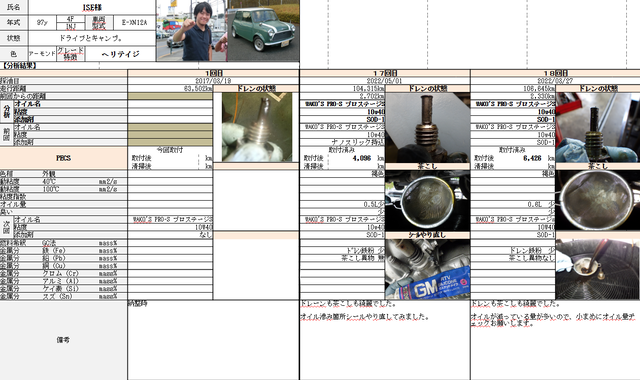Select the 63,502km mileage cell
The image size is (640, 380).
pos(170,88)
